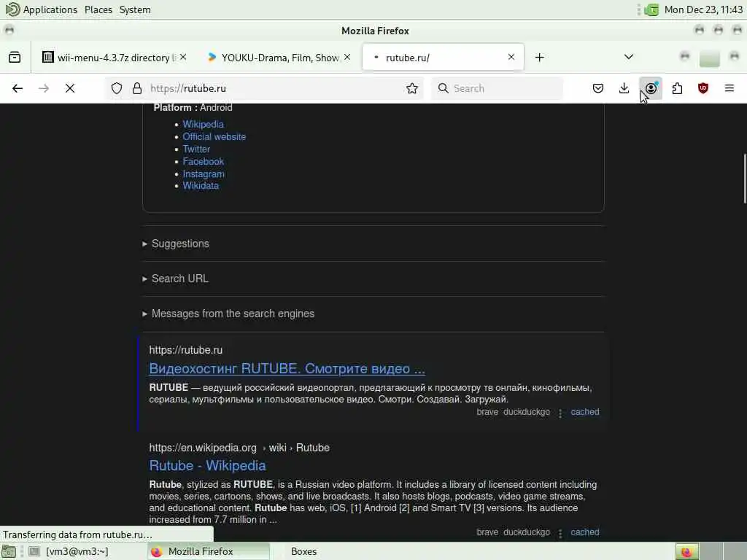Open cached version of Wikipedia result
Image resolution: width=747 pixels, height=560 pixels.
pyautogui.click(x=584, y=532)
